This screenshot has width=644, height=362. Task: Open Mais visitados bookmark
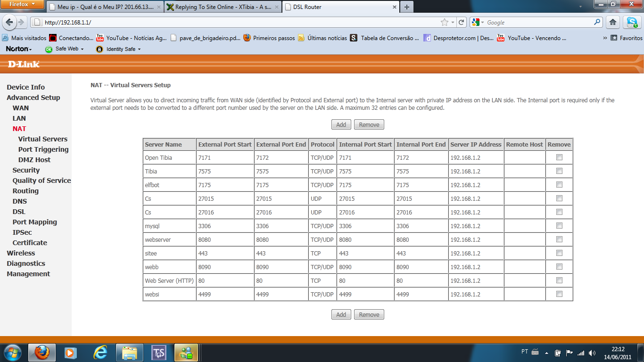click(24, 38)
